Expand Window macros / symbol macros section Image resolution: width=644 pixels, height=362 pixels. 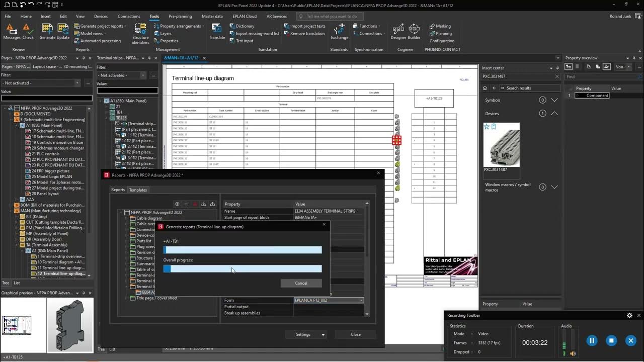(x=554, y=187)
